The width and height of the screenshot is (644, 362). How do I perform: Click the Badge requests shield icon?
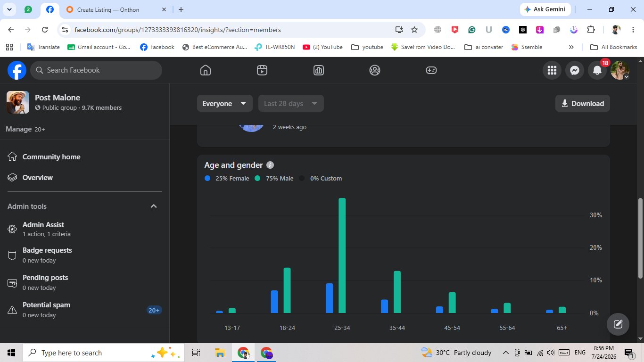tap(13, 255)
